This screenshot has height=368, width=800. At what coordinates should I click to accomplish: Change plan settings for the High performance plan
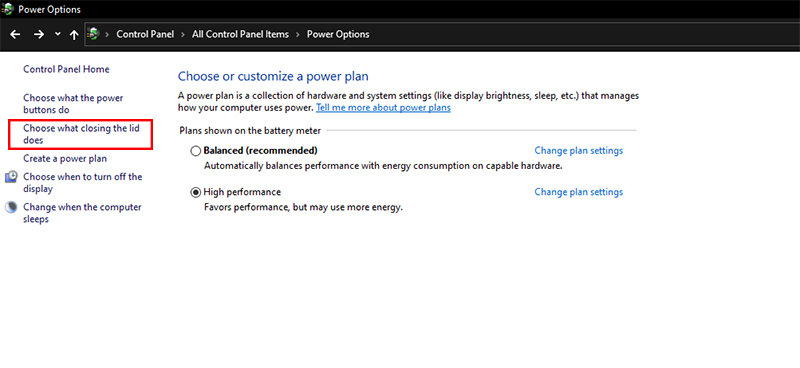click(579, 192)
